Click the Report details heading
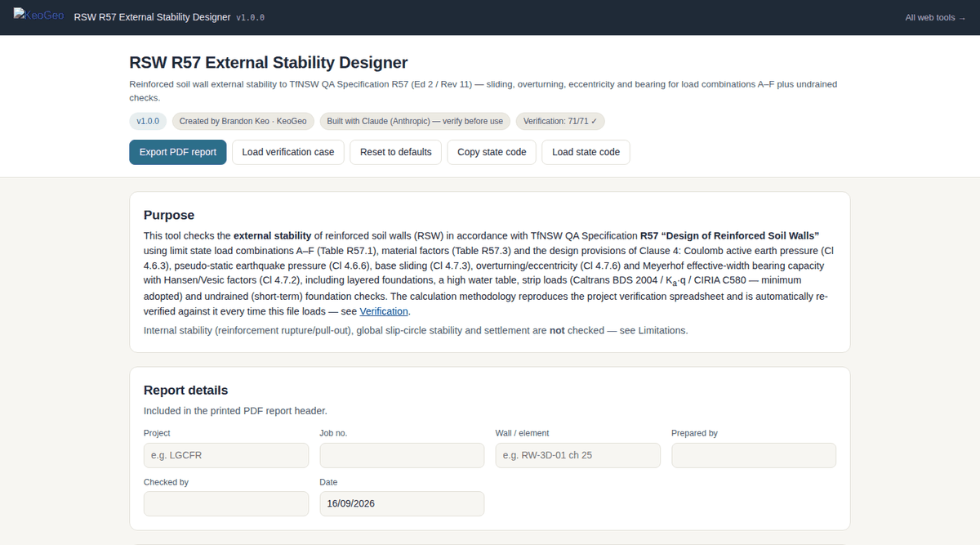Image resolution: width=980 pixels, height=545 pixels. (185, 390)
